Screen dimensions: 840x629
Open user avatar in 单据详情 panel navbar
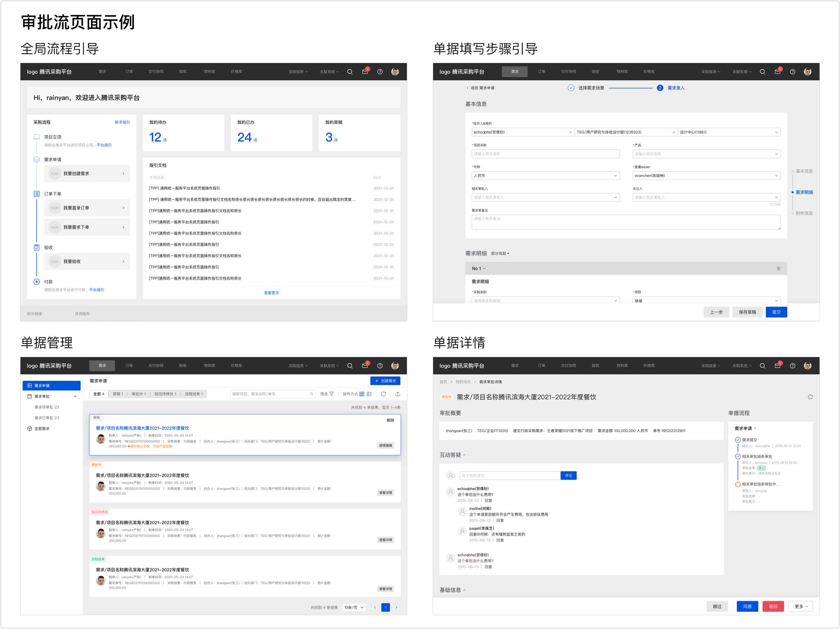click(808, 366)
